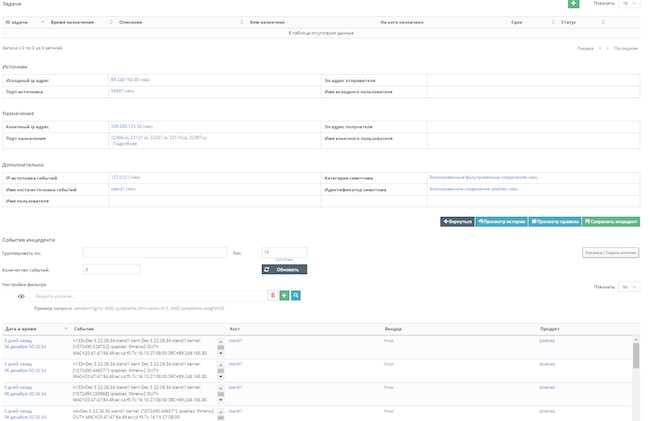This screenshot has width=650, height=421.
Task: Focus the 'Введите условие' filter input
Action: pos(148,296)
